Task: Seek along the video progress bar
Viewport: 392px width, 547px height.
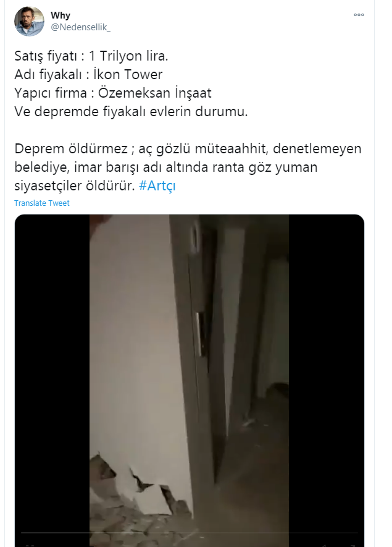Action: click(189, 533)
